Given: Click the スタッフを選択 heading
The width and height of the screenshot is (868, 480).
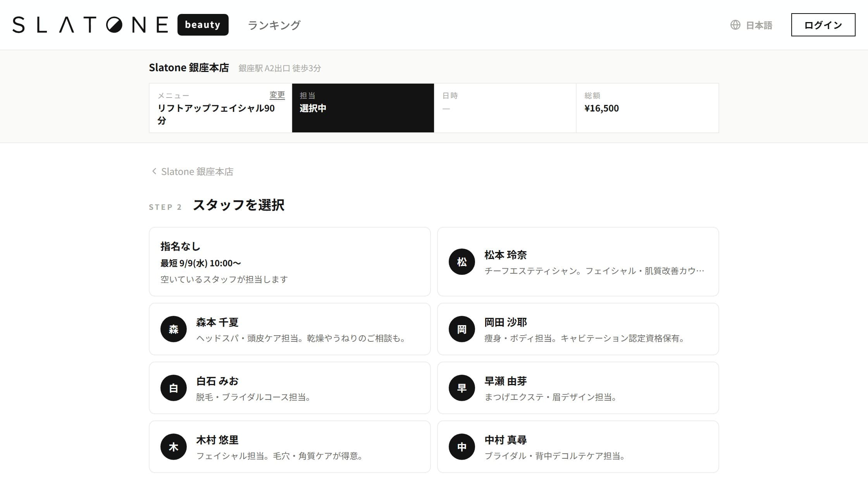Looking at the screenshot, I should pos(238,205).
